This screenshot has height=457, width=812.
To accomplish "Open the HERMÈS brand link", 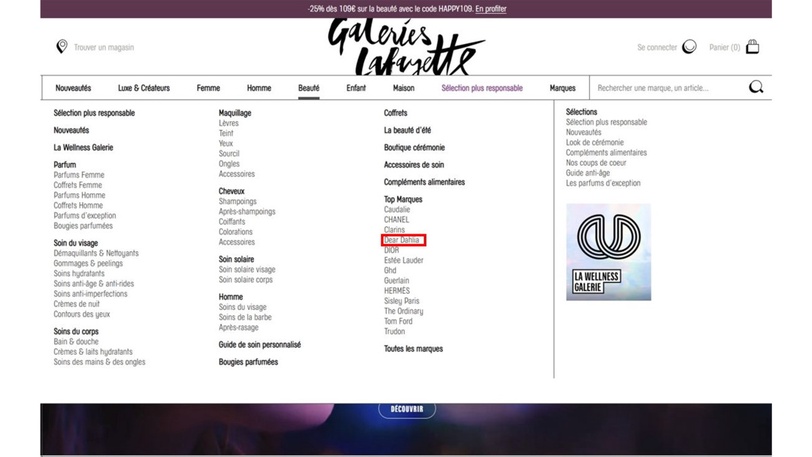I will pos(397,291).
